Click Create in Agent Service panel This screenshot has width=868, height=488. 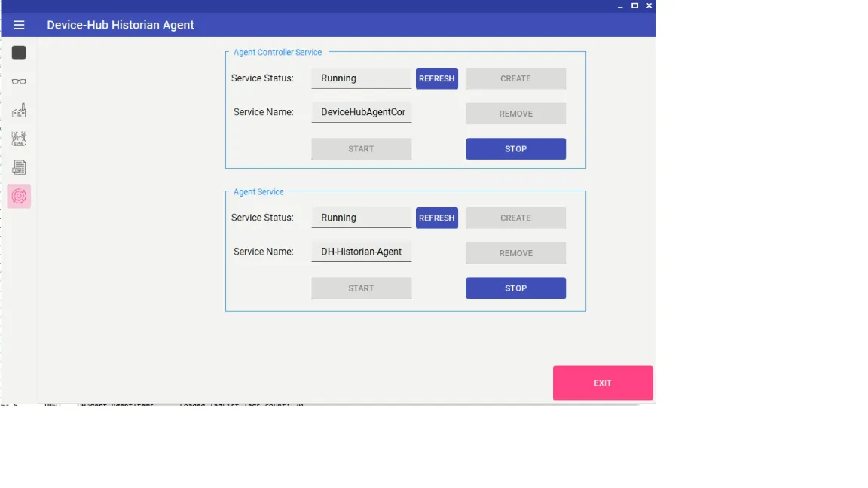tap(515, 218)
